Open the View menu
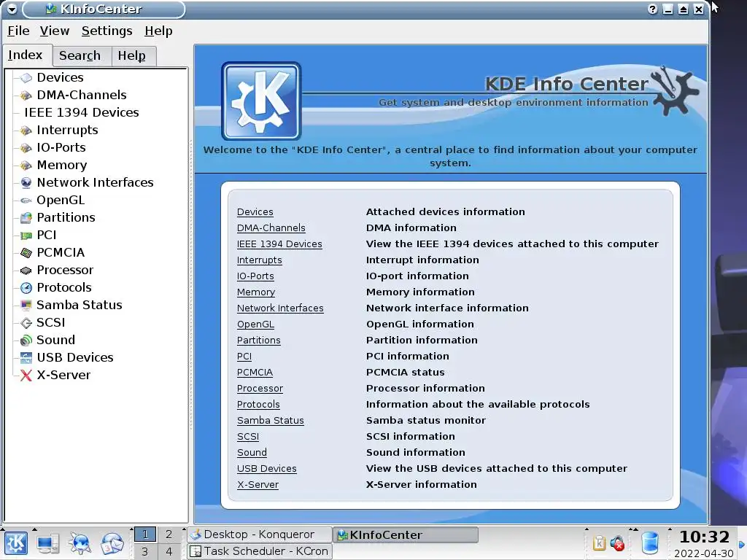The image size is (747, 560). [54, 31]
